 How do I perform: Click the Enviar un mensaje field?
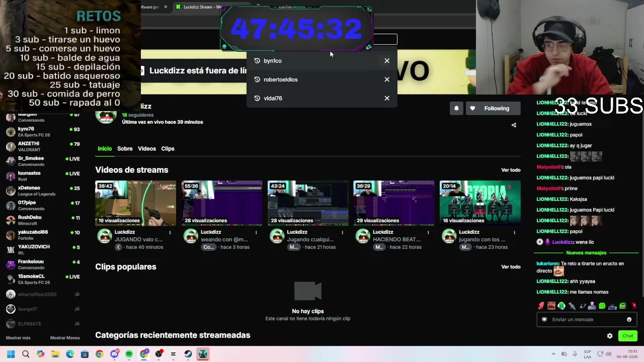[587, 320]
